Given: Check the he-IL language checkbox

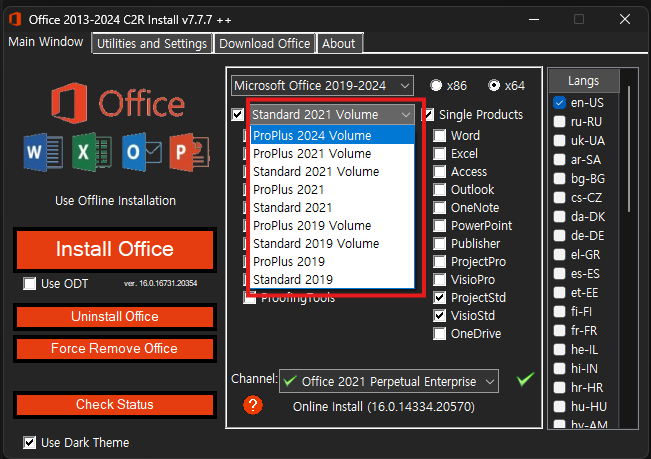Looking at the screenshot, I should [560, 350].
